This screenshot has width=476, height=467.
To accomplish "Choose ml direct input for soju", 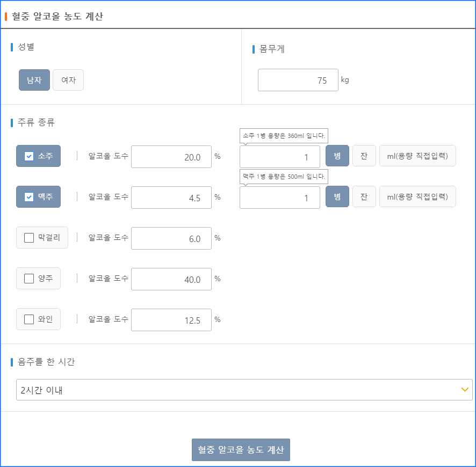I will 417,156.
